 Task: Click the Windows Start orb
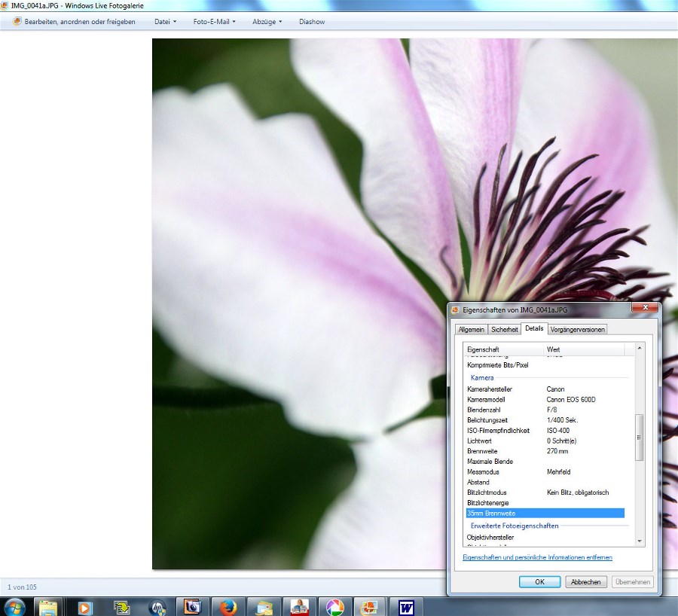[14, 606]
